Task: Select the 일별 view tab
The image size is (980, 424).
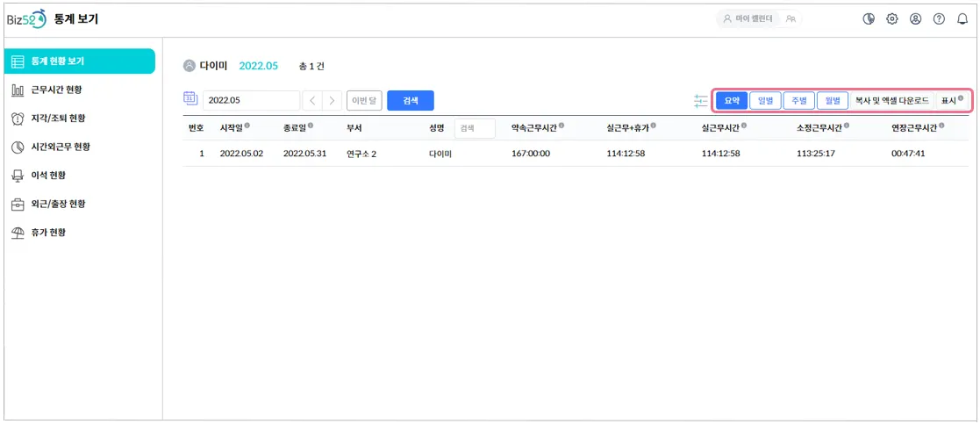Action: tap(765, 101)
